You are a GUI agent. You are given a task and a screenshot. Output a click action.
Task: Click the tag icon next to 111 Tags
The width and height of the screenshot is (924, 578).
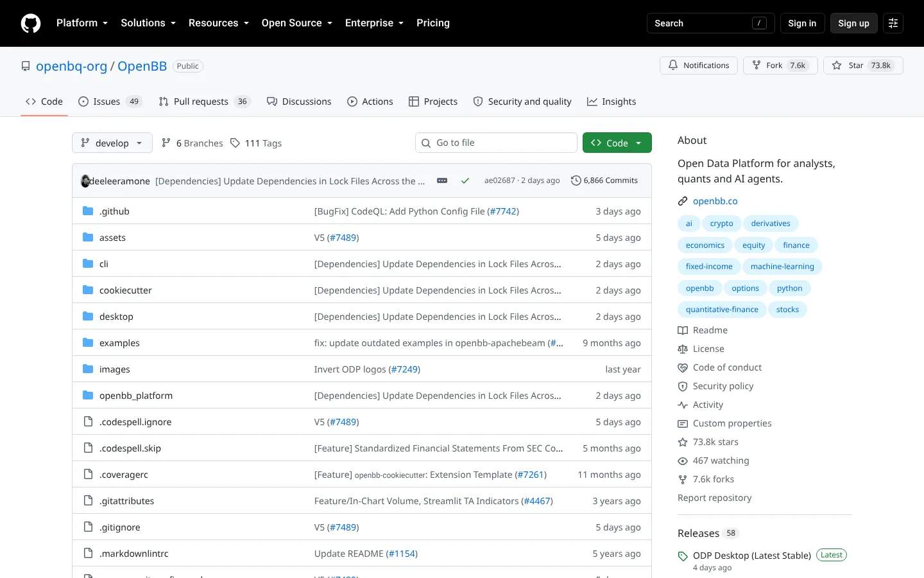pyautogui.click(x=235, y=143)
